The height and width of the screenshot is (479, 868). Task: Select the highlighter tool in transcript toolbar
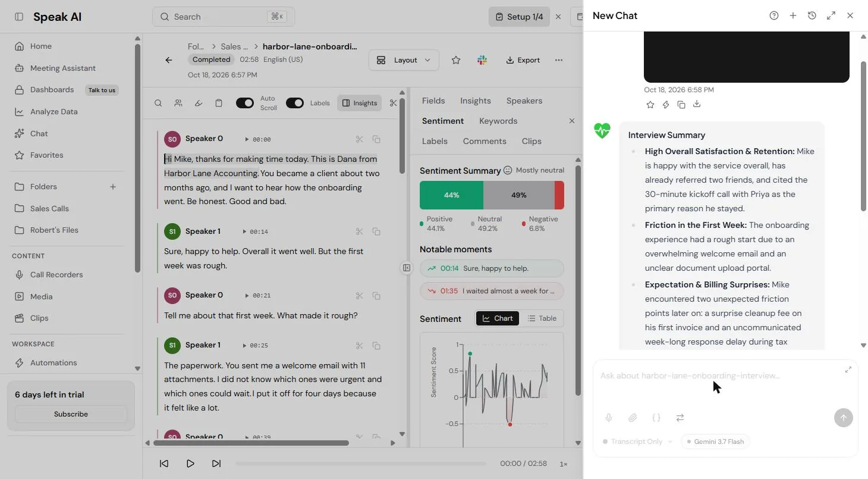click(199, 103)
